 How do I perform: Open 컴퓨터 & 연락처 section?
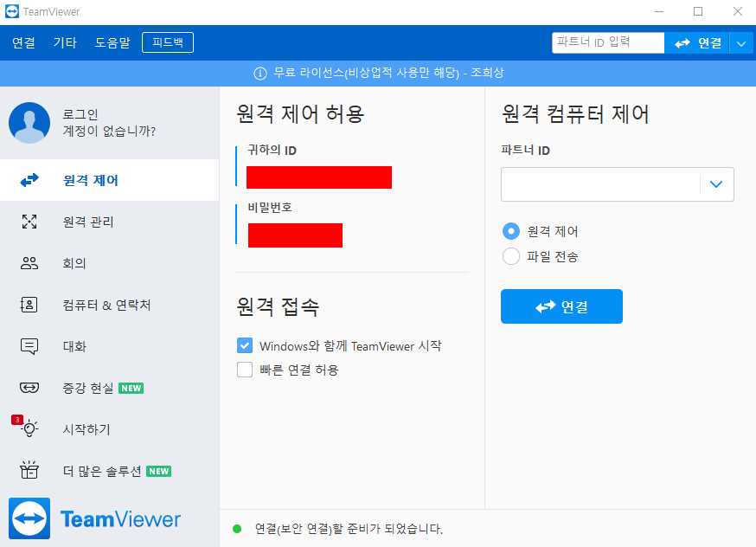(110, 305)
